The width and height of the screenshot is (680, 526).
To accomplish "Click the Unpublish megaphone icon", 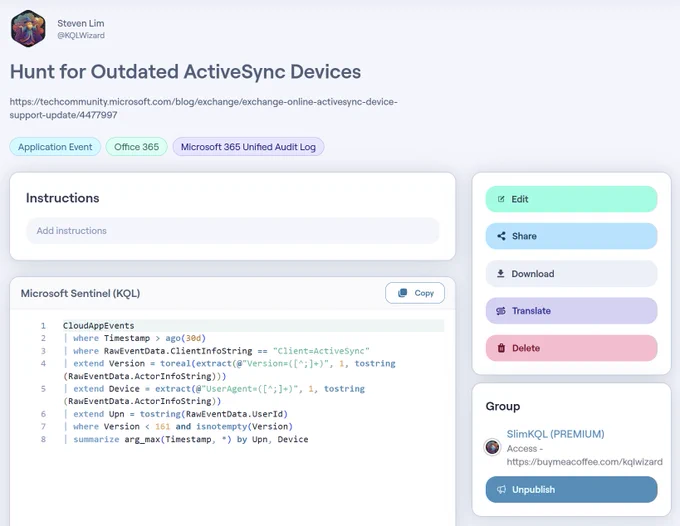I will [x=501, y=490].
